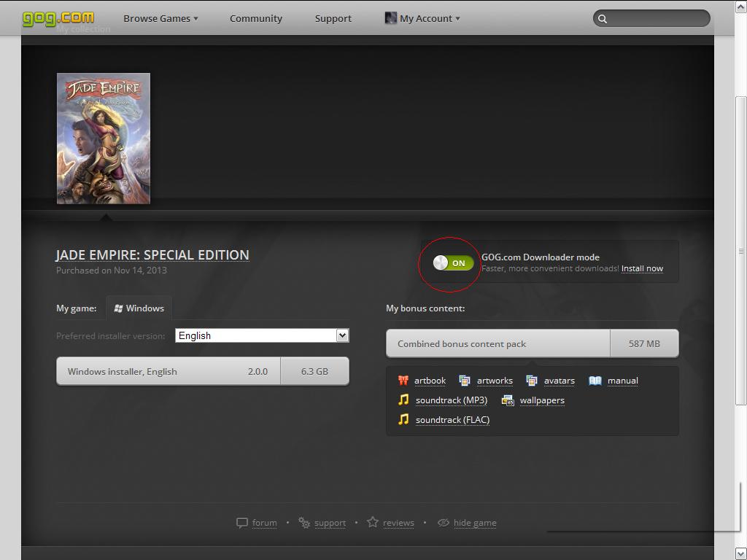Click the 6.3 GB installer size

(314, 371)
